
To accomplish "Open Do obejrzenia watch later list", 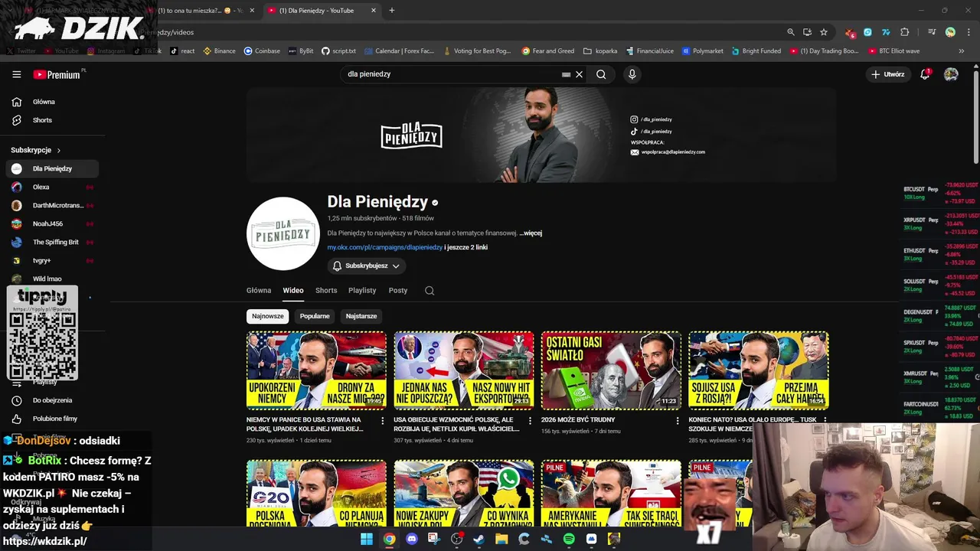I will (52, 400).
